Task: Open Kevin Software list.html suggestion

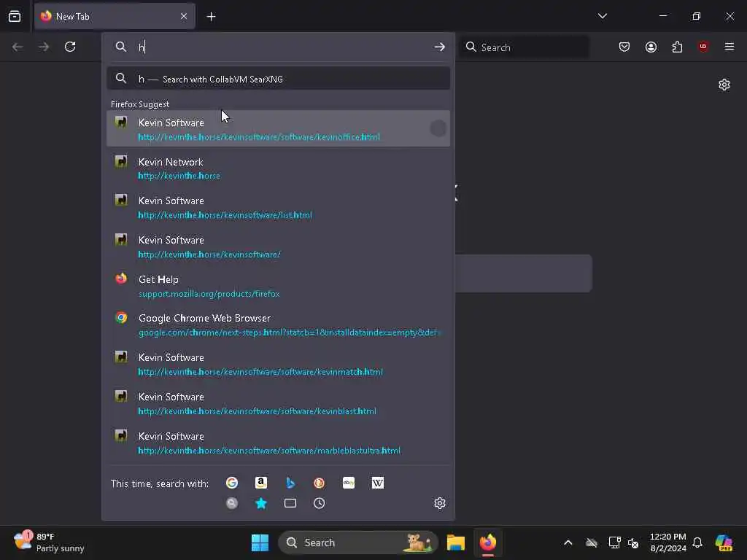Action: coord(278,207)
